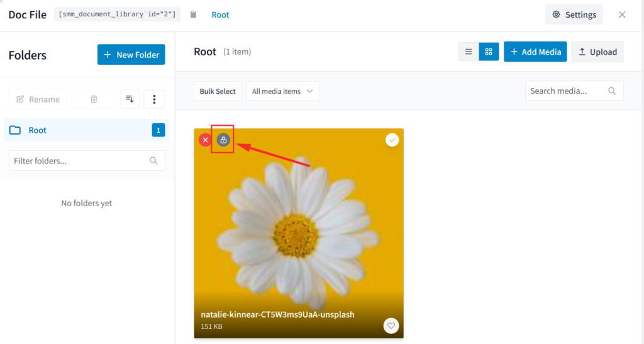Image resolution: width=644 pixels, height=344 pixels.
Task: Create a New Folder
Action: (131, 55)
